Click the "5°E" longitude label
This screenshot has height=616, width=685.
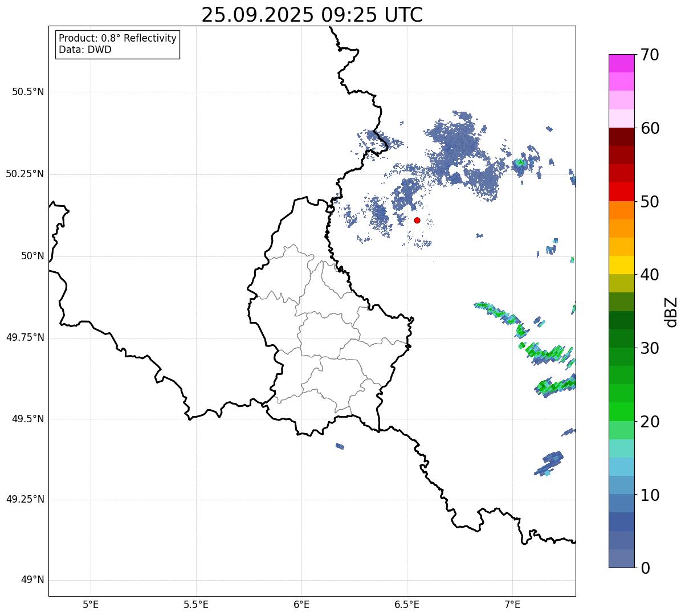(91, 605)
